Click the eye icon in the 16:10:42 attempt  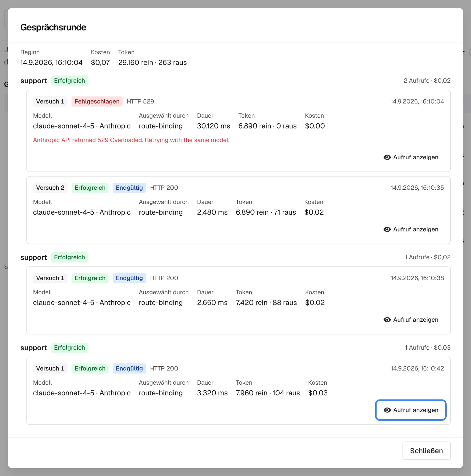pos(387,410)
